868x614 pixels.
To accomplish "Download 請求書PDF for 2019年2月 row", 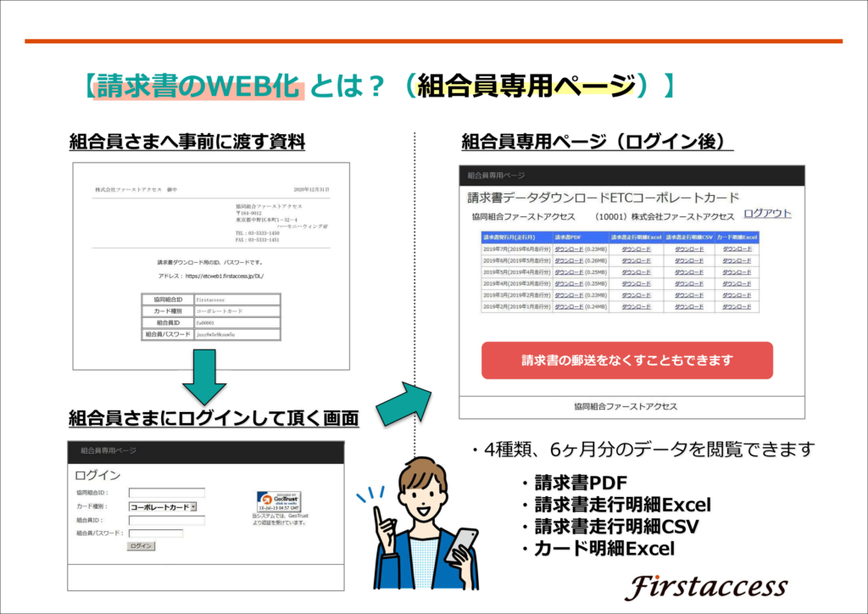I will pyautogui.click(x=569, y=307).
